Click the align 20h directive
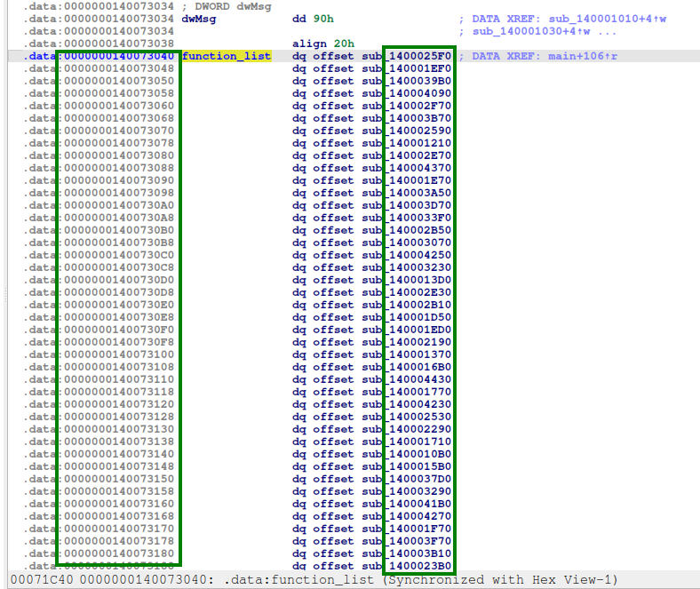Image resolution: width=700 pixels, height=589 pixels. coord(323,44)
